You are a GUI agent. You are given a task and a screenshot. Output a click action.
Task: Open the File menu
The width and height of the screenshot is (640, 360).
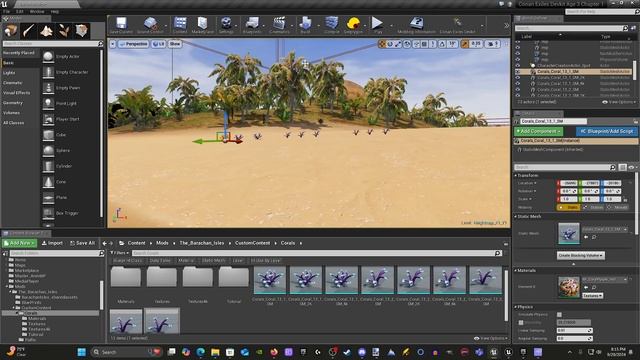6,12
